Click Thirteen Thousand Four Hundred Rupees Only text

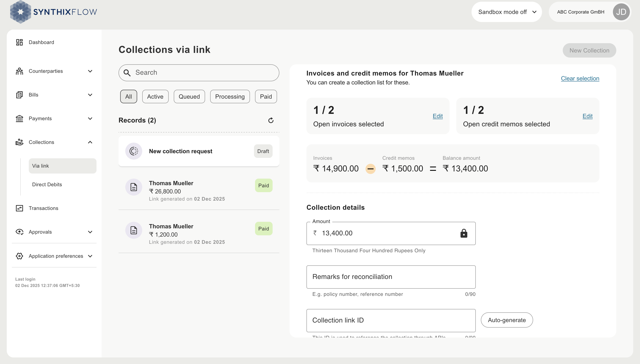click(369, 251)
